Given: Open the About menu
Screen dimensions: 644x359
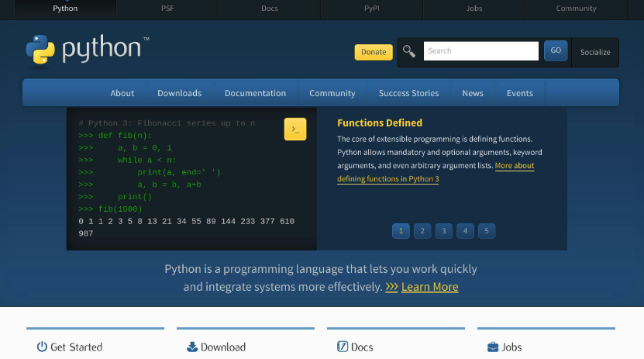Looking at the screenshot, I should [x=122, y=93].
